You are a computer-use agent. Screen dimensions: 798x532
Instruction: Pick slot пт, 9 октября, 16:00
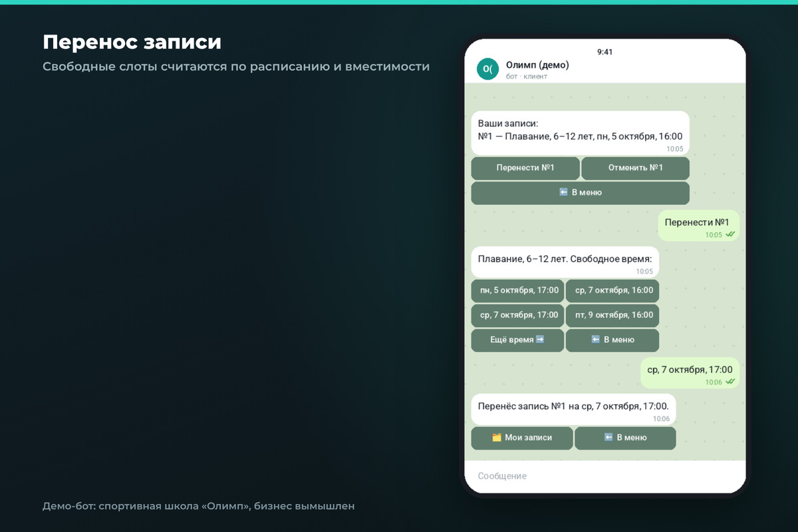612,315
